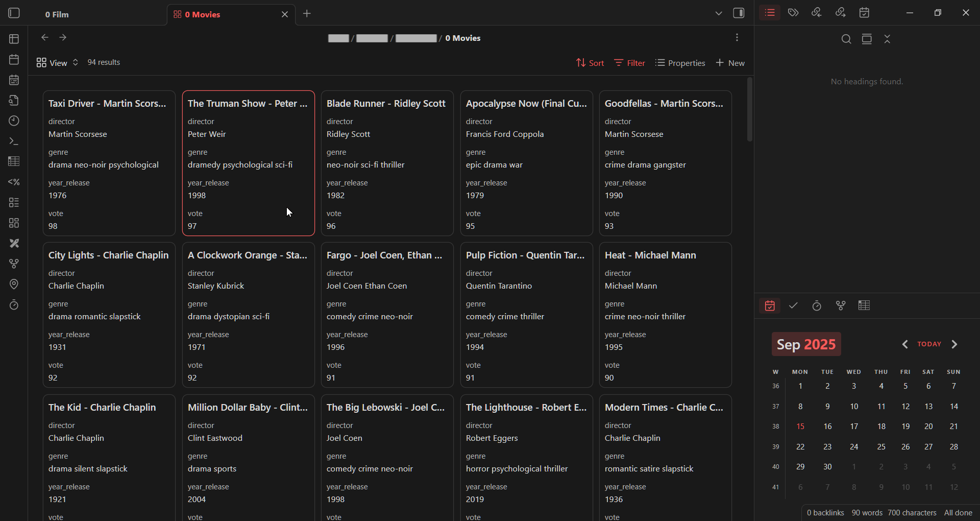Viewport: 980px width, 521px height.
Task: Click the card view vertical scrollbar
Action: click(x=749, y=110)
